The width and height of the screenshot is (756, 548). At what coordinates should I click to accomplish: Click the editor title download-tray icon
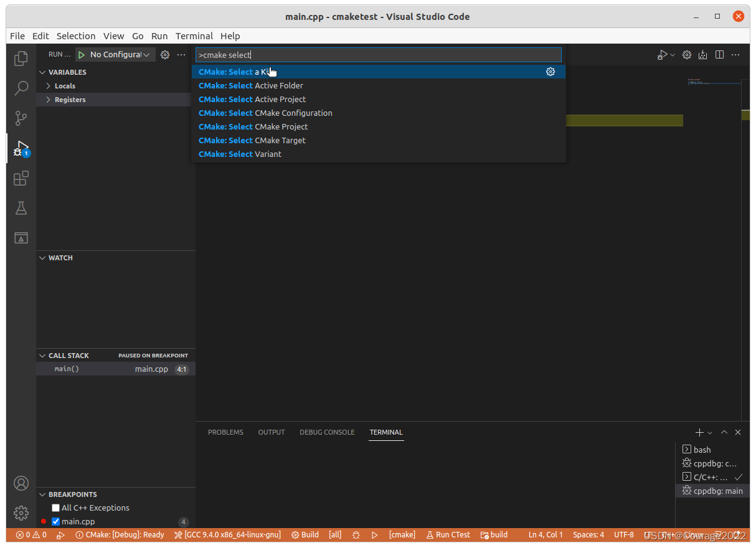703,55
